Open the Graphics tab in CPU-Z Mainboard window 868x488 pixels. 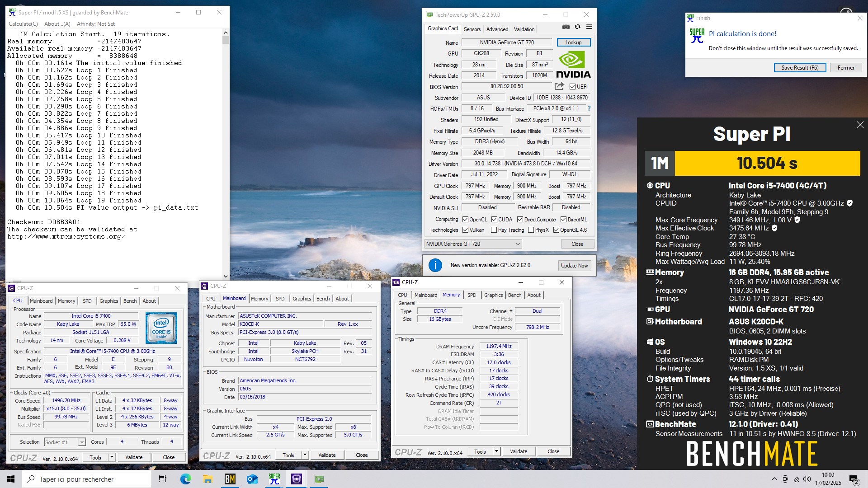302,299
